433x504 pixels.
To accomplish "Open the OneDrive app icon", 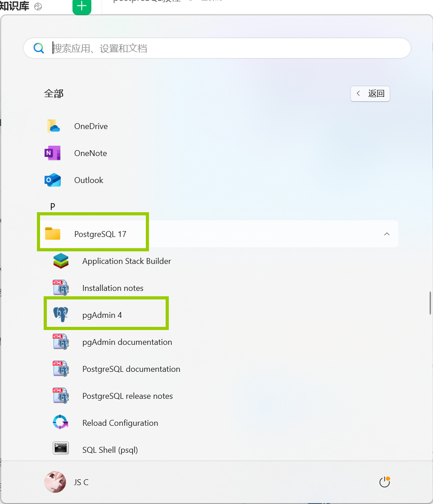I will [x=53, y=126].
